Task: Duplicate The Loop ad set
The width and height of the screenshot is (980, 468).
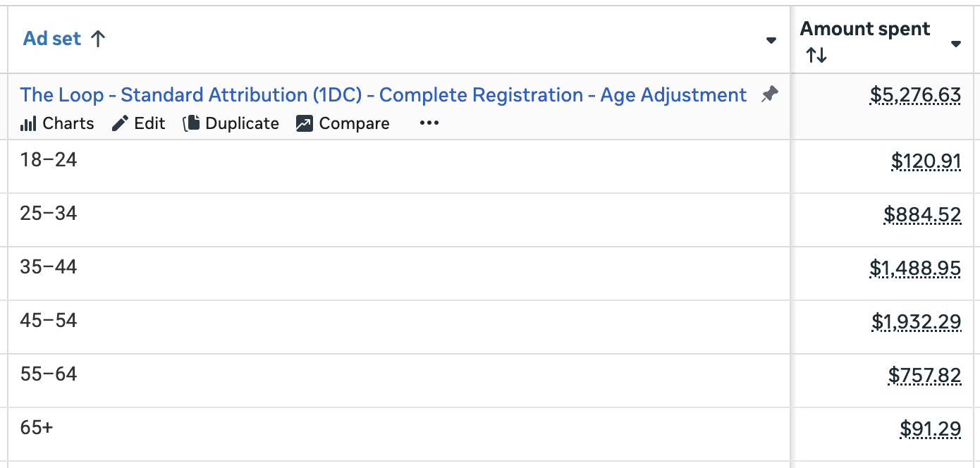Action: [x=231, y=124]
